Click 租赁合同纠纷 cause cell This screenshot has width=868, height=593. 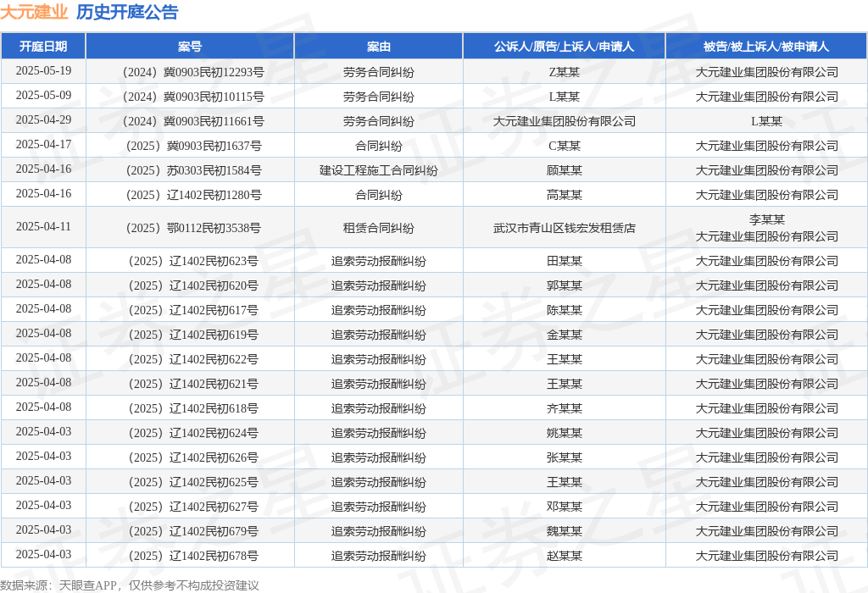pos(379,228)
